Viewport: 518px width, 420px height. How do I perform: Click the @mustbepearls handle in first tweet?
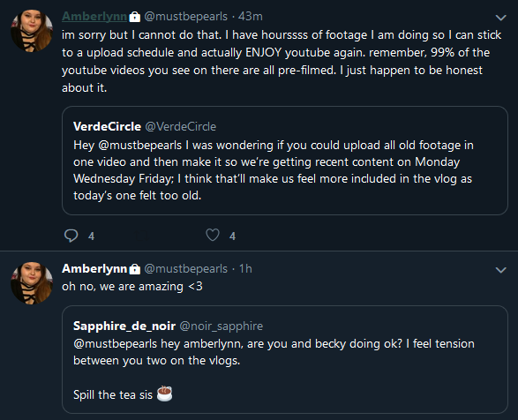click(x=185, y=17)
